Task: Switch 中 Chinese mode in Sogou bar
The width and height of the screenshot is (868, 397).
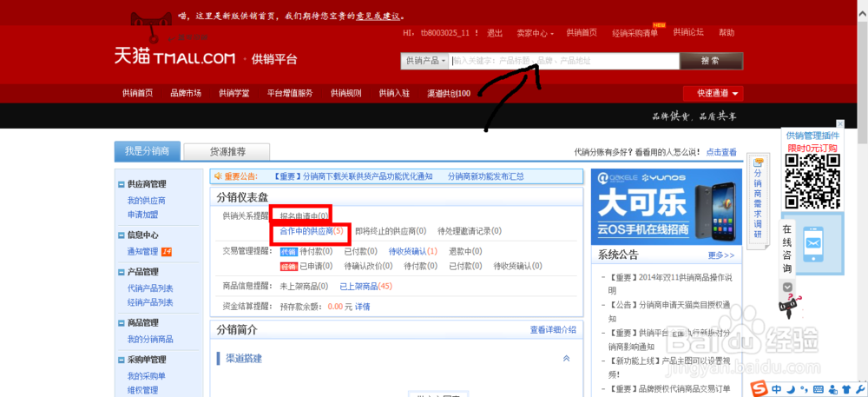Action: pyautogui.click(x=777, y=388)
